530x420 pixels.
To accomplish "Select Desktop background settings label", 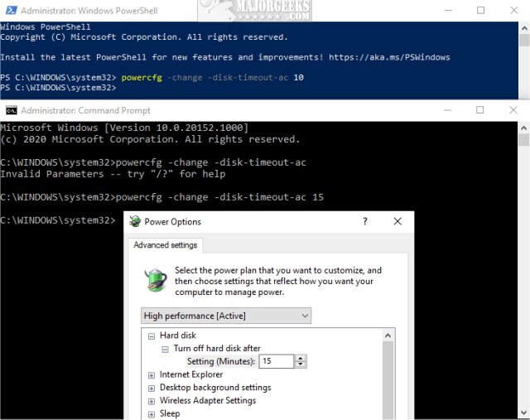I will (215, 387).
